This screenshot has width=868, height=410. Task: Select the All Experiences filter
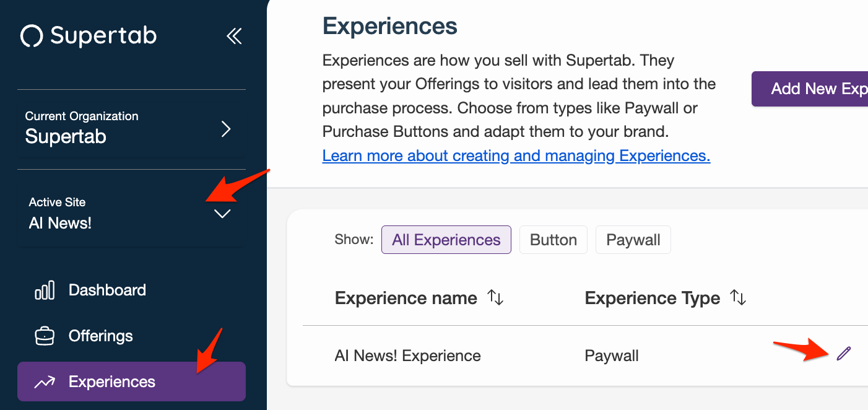pos(446,240)
